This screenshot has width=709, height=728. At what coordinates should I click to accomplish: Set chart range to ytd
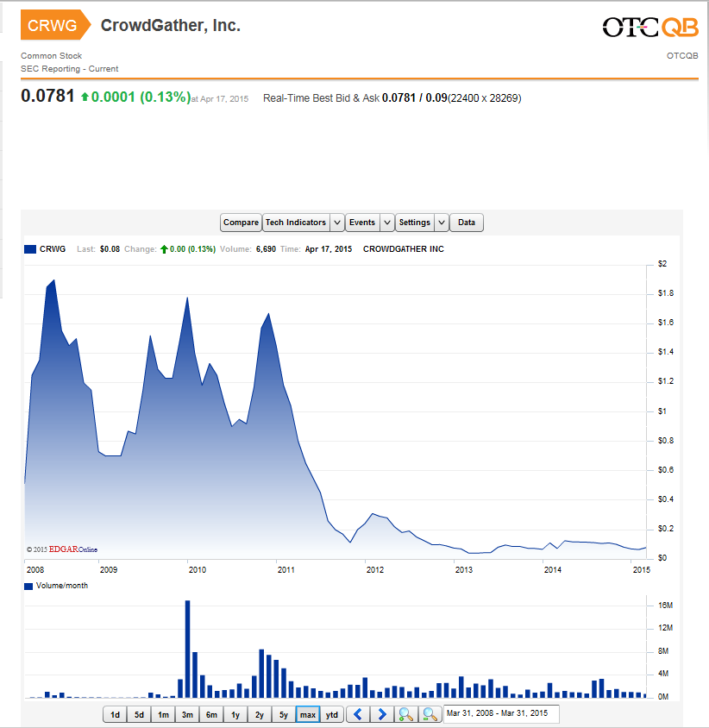(332, 714)
